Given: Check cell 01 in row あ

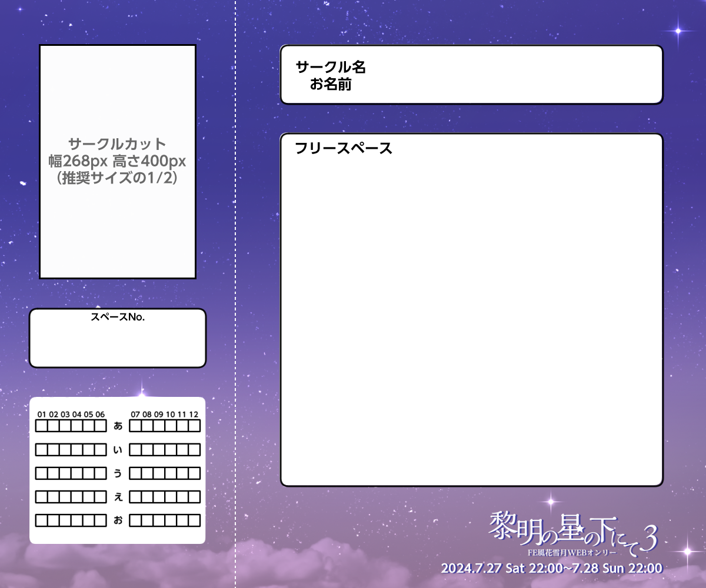Looking at the screenshot, I should pyautogui.click(x=42, y=426).
